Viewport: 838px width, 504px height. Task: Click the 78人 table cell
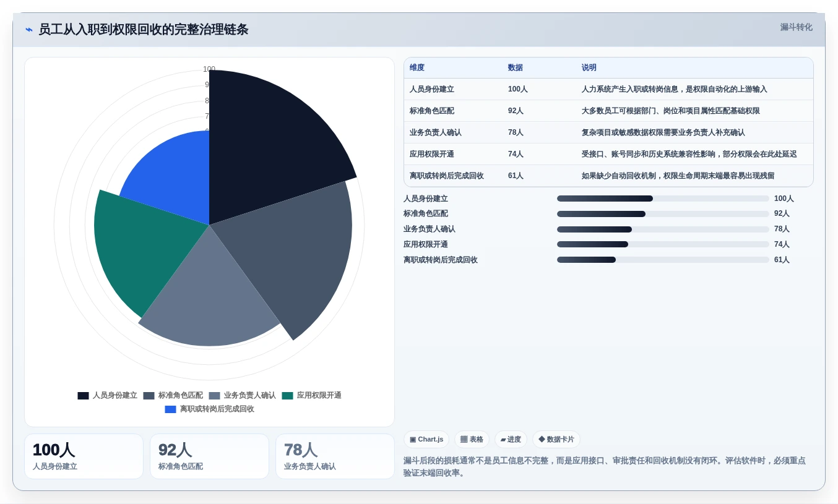pyautogui.click(x=516, y=132)
